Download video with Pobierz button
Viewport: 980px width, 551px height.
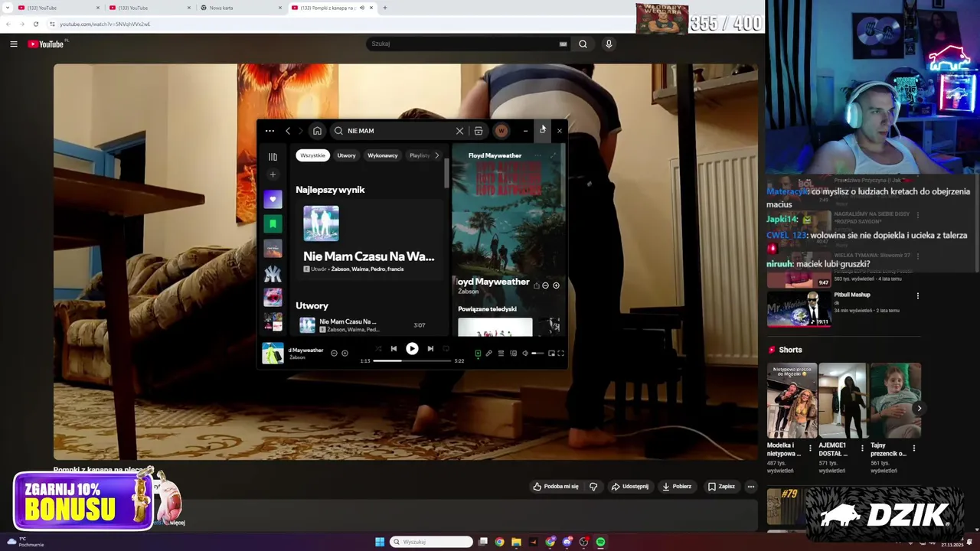[x=677, y=487]
